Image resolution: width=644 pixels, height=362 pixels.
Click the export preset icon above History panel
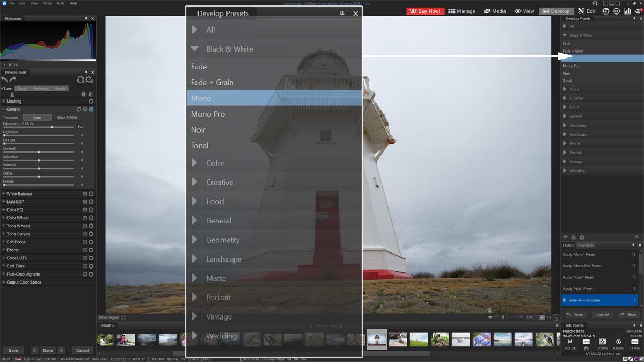click(582, 237)
